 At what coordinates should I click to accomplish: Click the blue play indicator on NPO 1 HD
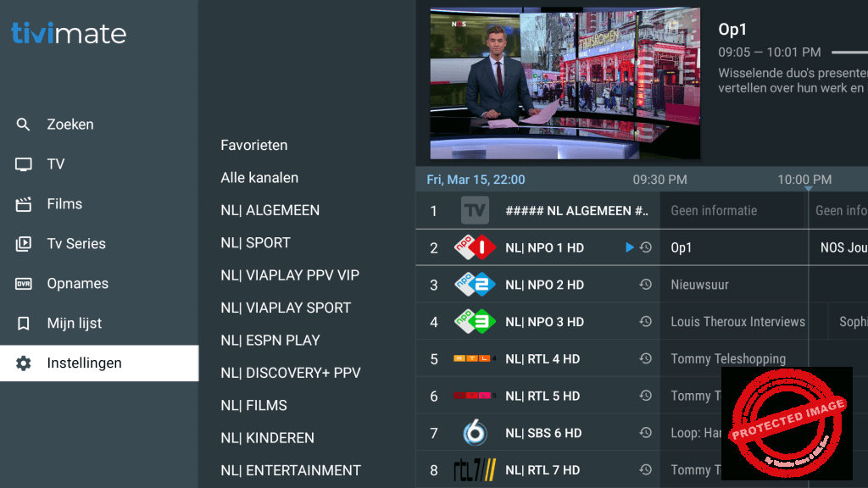[x=630, y=247]
